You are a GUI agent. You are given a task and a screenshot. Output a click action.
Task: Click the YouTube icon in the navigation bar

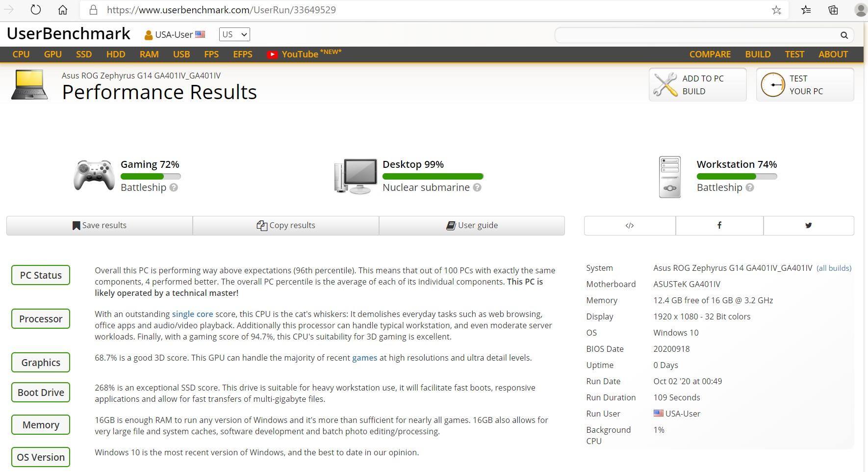[273, 54]
